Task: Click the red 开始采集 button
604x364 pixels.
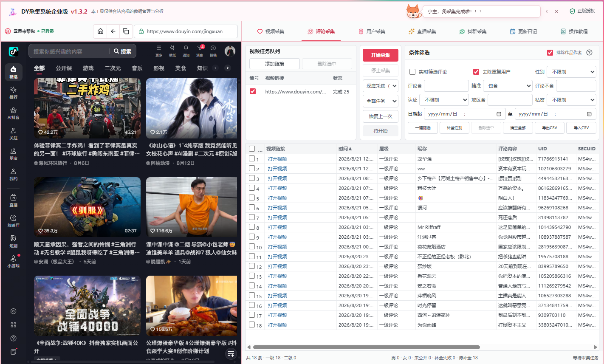Action: click(x=381, y=55)
